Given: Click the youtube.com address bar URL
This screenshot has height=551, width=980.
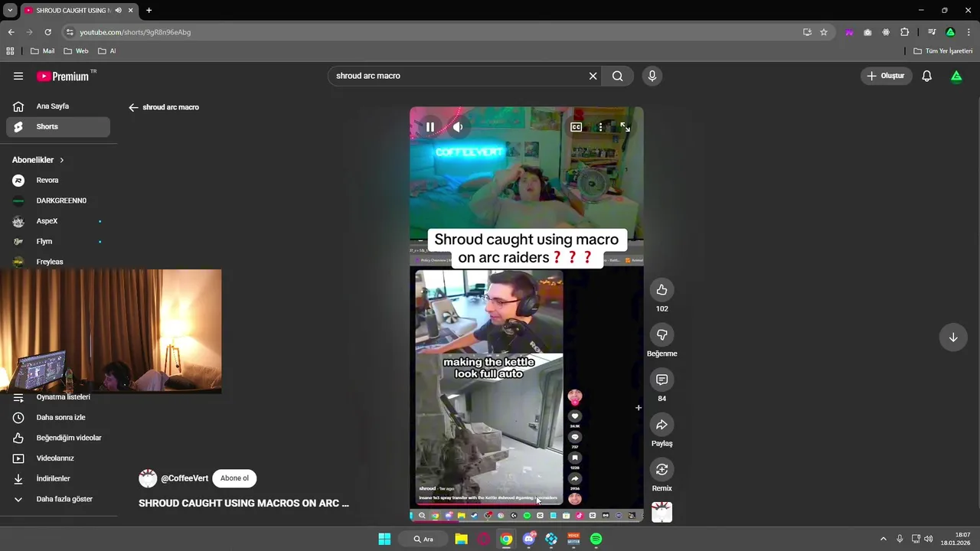Looking at the screenshot, I should [x=136, y=32].
